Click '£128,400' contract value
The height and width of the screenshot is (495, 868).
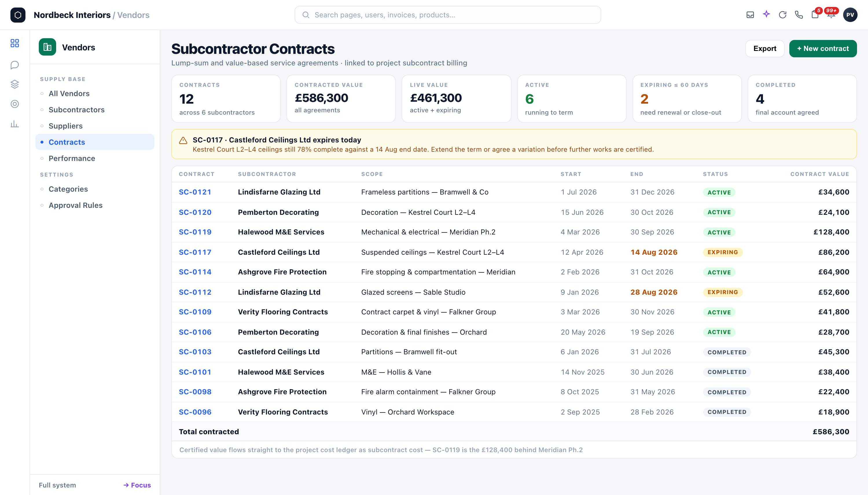coord(831,232)
